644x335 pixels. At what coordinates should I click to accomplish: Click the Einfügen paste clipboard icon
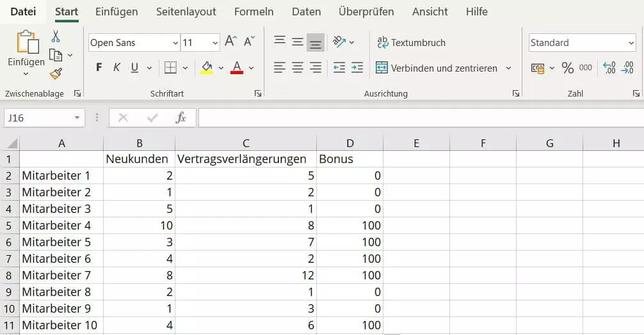(x=28, y=42)
